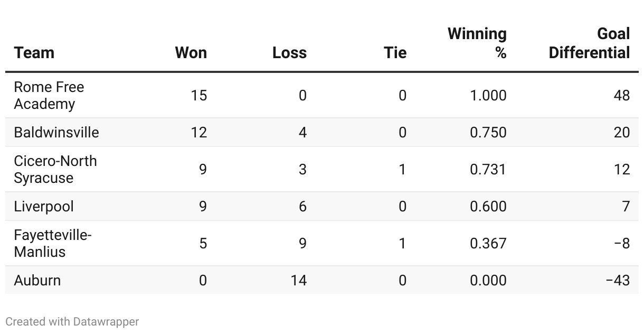This screenshot has width=644, height=334.
Task: Click the Winning % column header
Action: coord(477,43)
